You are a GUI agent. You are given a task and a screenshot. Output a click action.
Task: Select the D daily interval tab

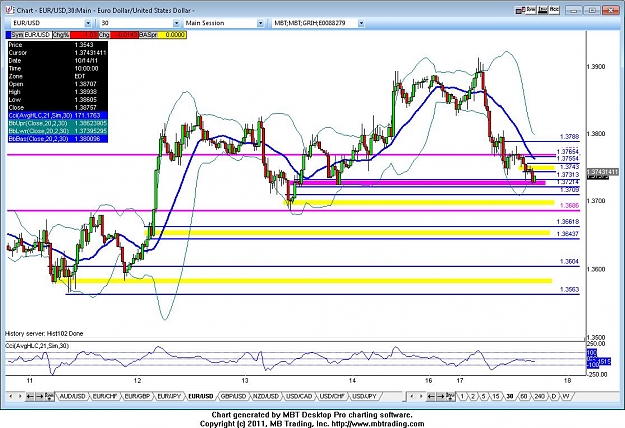(x=554, y=397)
